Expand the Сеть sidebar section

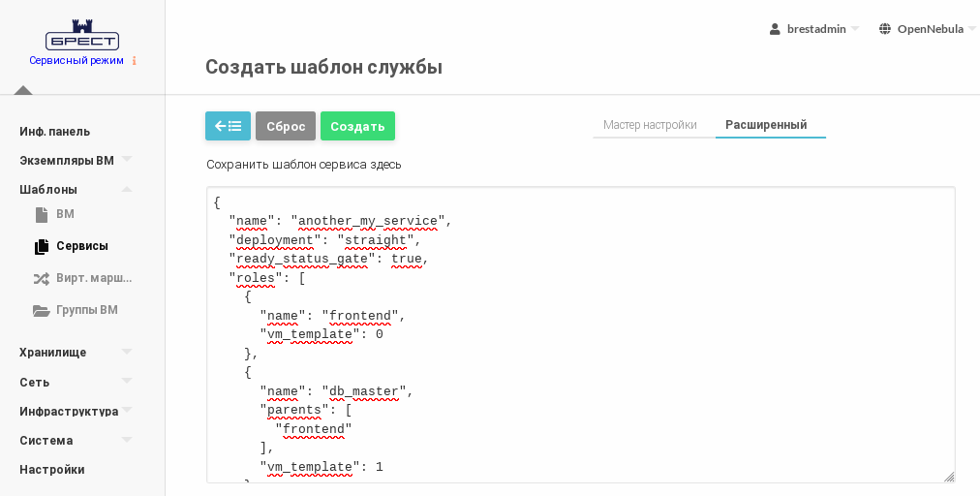pyautogui.click(x=126, y=382)
